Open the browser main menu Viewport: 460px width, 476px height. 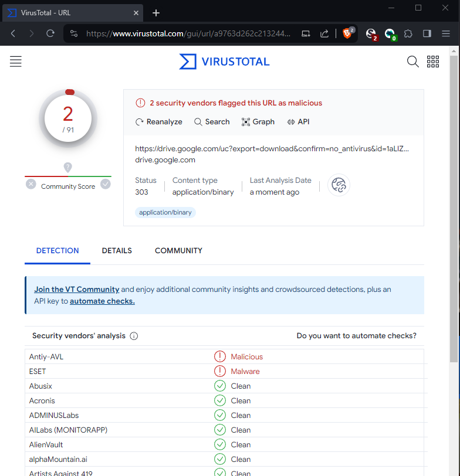click(446, 33)
